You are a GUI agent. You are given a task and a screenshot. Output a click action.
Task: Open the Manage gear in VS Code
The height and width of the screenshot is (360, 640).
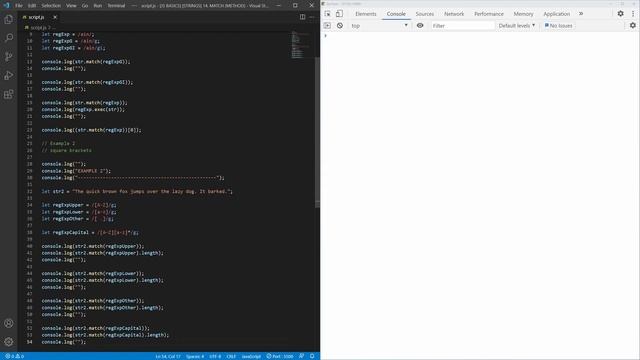click(9, 342)
